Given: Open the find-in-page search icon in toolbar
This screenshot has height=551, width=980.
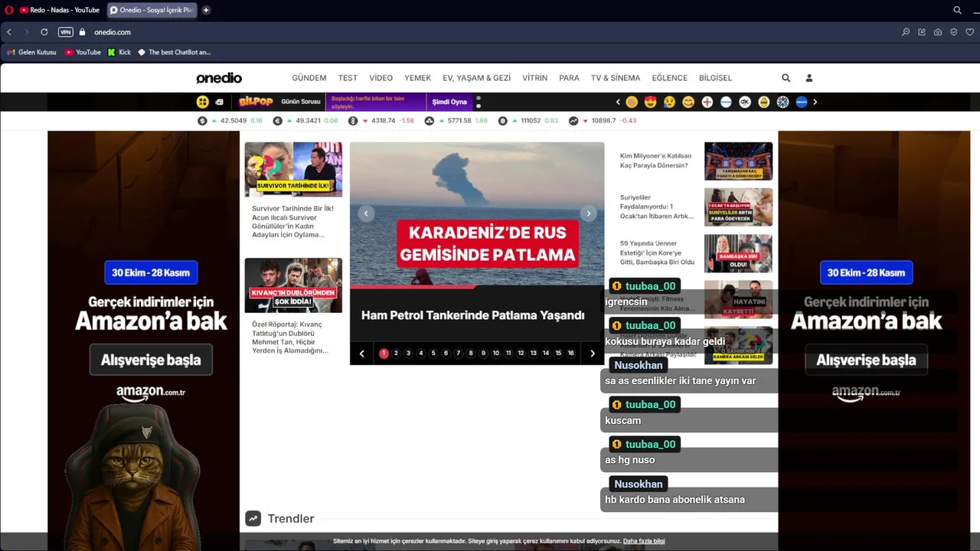Looking at the screenshot, I should pos(906,32).
